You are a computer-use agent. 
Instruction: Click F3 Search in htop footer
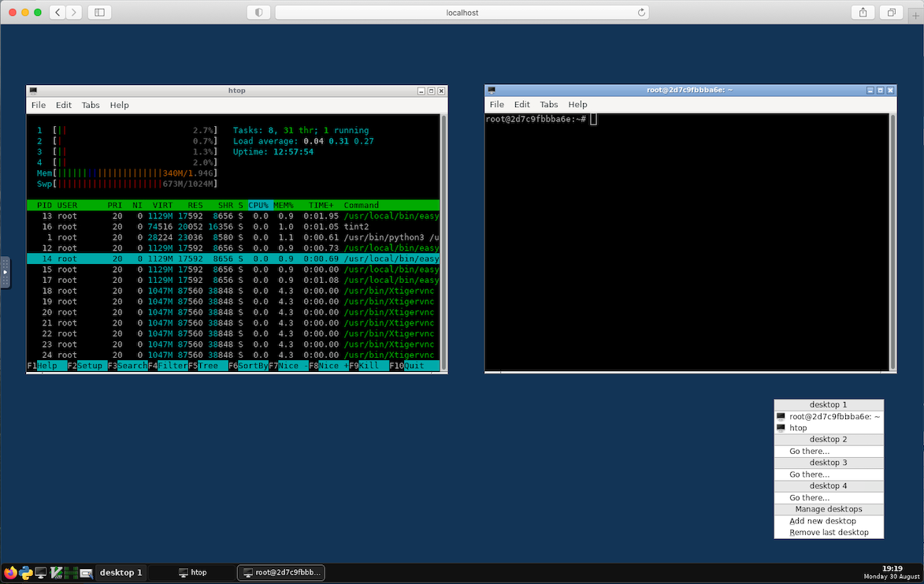pos(128,366)
